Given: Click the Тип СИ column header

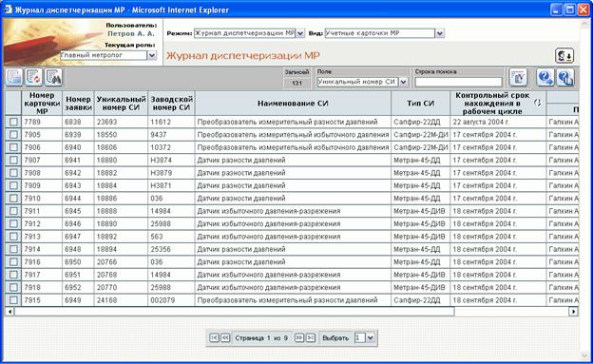Looking at the screenshot, I should pos(421,104).
